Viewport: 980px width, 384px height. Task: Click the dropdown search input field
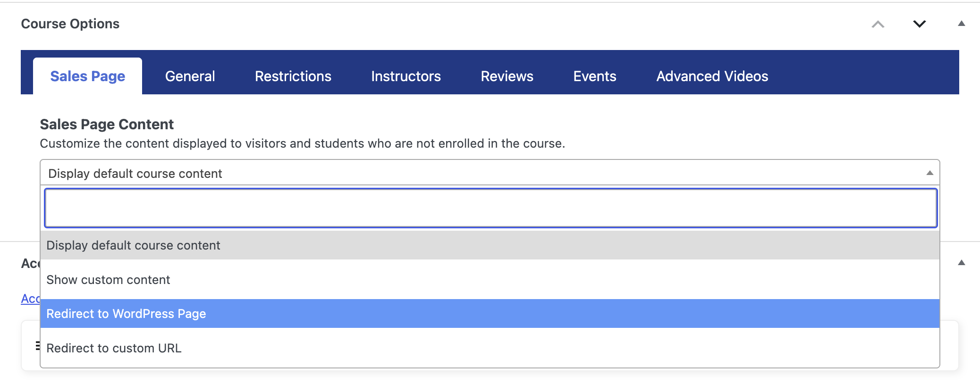pyautogui.click(x=490, y=208)
